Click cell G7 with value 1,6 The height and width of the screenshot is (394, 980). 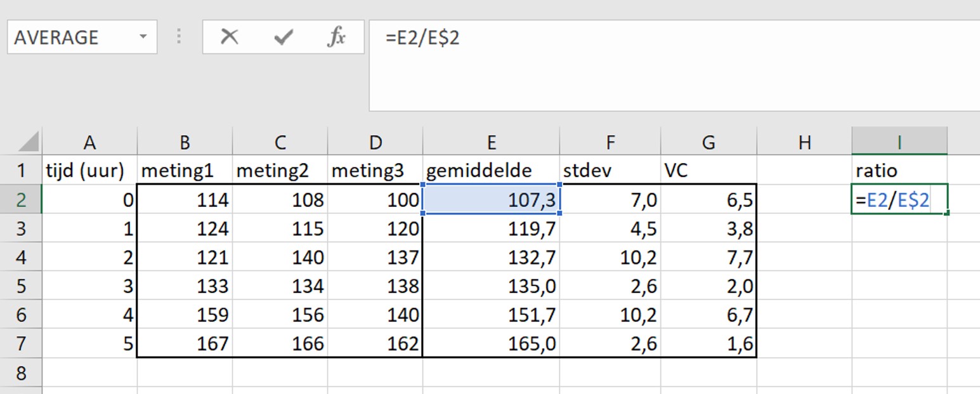pos(708,344)
